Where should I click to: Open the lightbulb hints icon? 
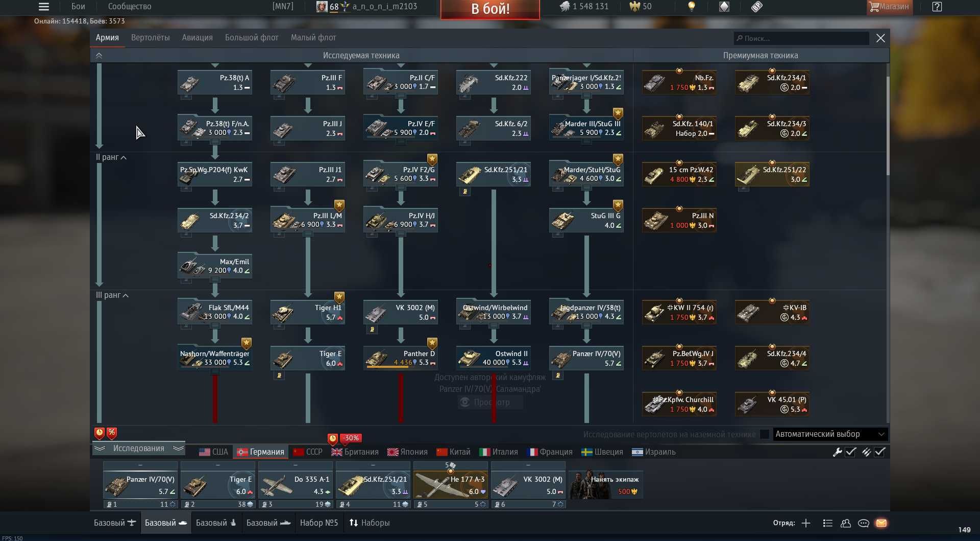[x=692, y=7]
